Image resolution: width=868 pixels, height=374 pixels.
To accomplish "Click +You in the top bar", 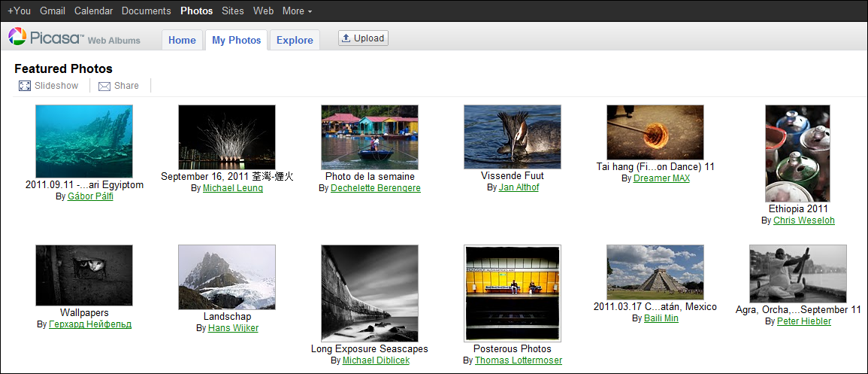I will point(20,11).
